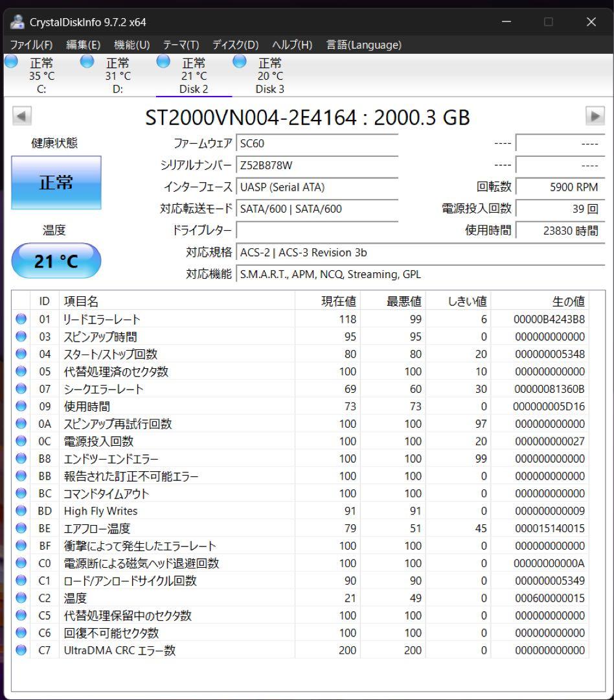The image size is (614, 700).
Task: Click status orb for row C6 回復不可能セクタ数
Action: 21,632
